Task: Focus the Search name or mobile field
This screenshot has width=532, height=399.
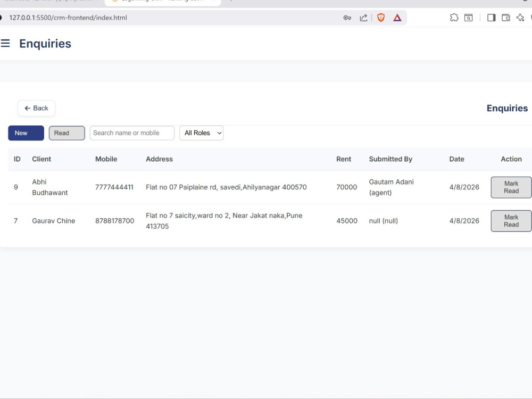Action: click(132, 133)
